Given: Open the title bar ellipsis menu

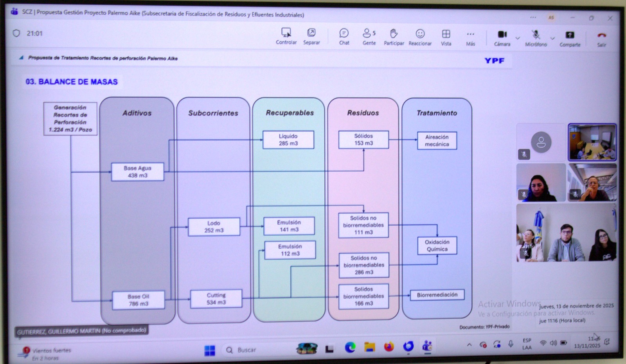Looking at the screenshot, I should coord(533,17).
